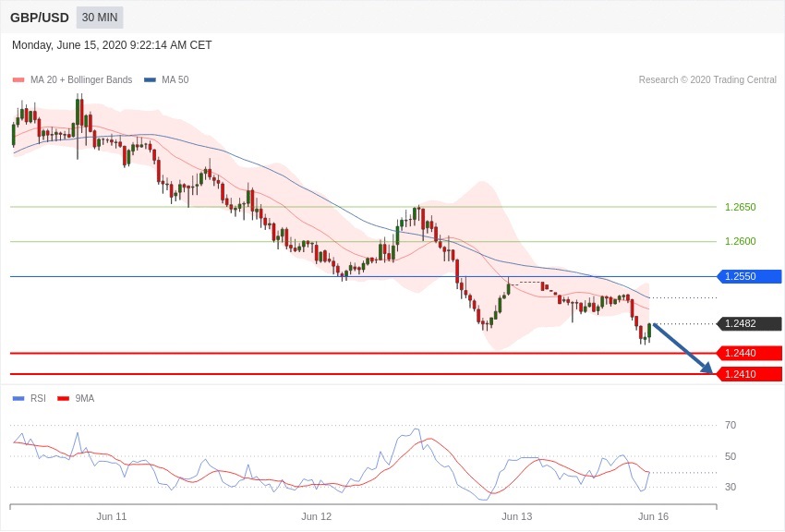Click the black 1.2482 current price tag
The height and width of the screenshot is (532, 785).
point(750,324)
